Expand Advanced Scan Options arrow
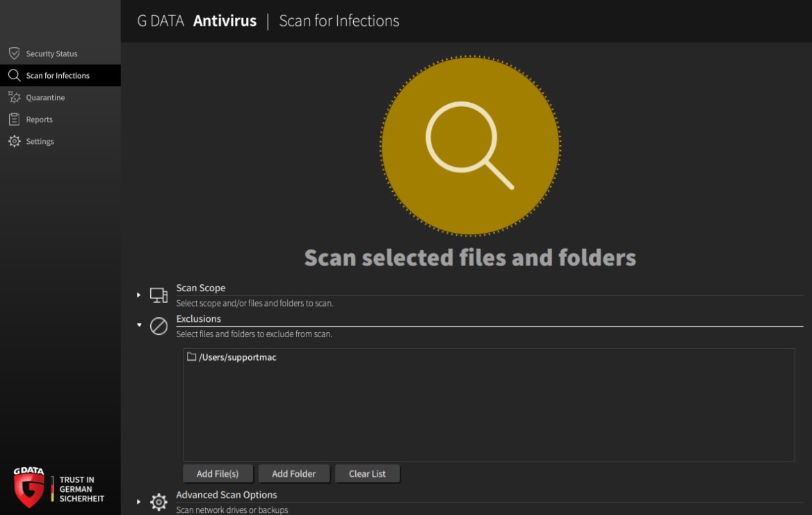812x515 pixels. point(139,502)
